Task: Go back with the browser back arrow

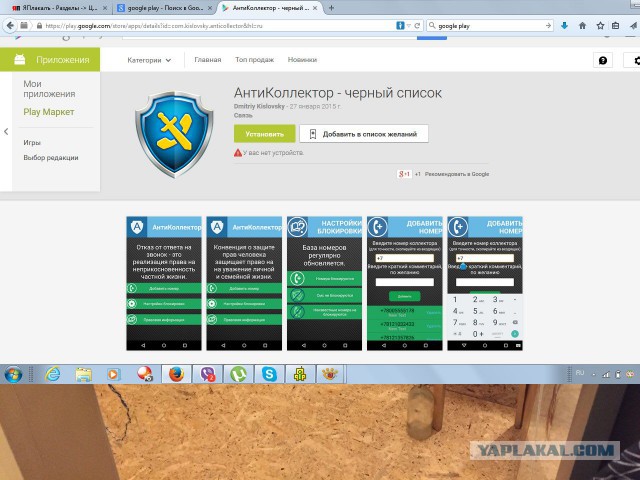Action: 10,26
